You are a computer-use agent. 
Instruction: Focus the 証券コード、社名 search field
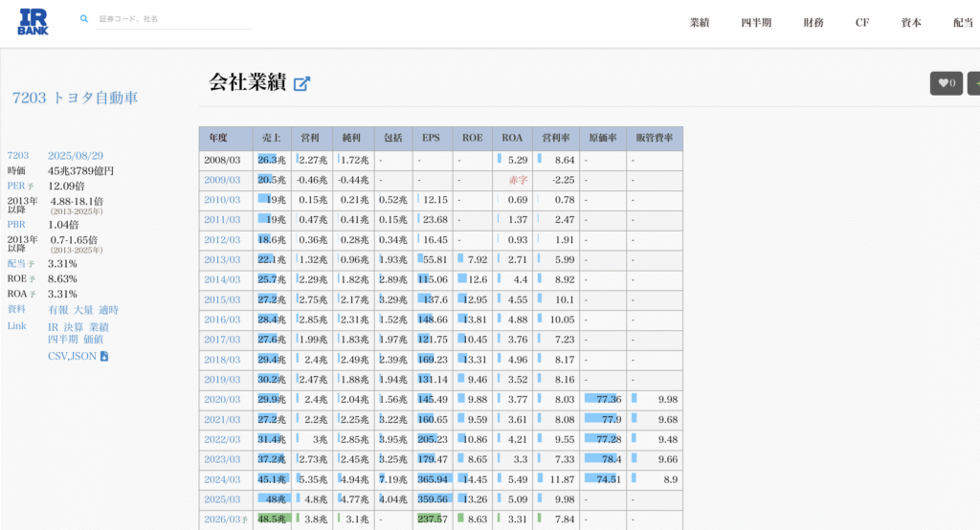174,19
